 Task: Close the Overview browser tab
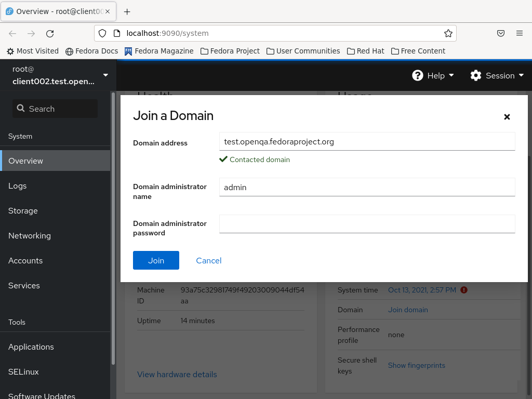tap(108, 11)
